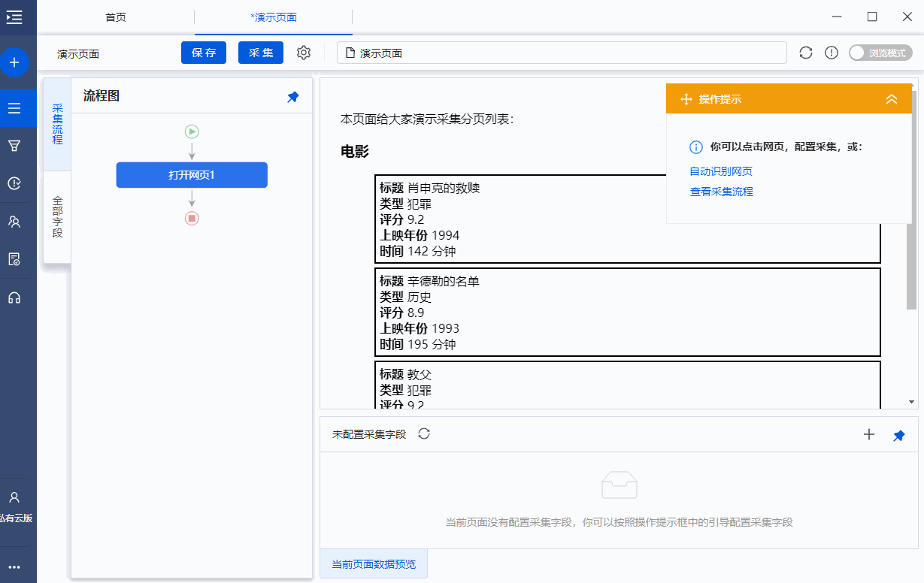The width and height of the screenshot is (924, 583).
Task: Click the title 教父
Action: point(420,374)
